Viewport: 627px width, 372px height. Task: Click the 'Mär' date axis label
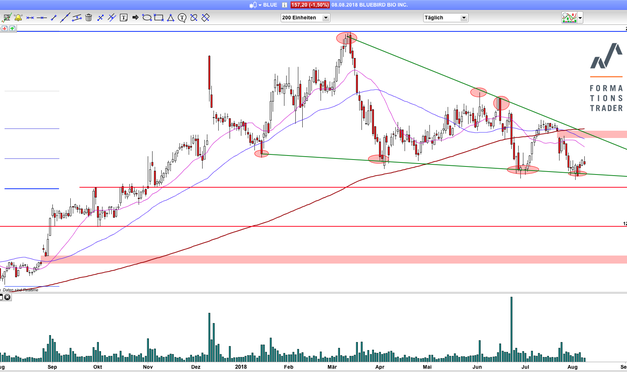pyautogui.click(x=332, y=367)
